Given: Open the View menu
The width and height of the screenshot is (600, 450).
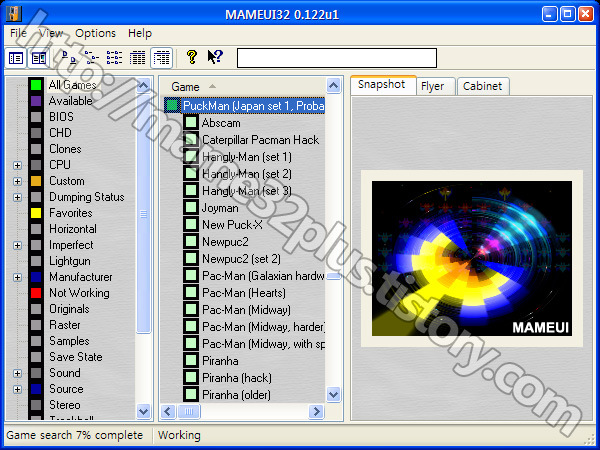Looking at the screenshot, I should pos(51,33).
